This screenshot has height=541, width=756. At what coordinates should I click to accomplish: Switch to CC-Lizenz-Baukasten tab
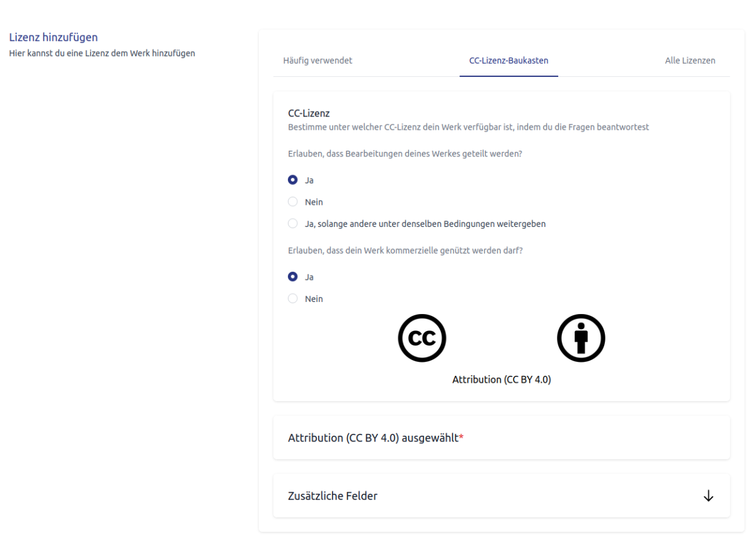(508, 61)
